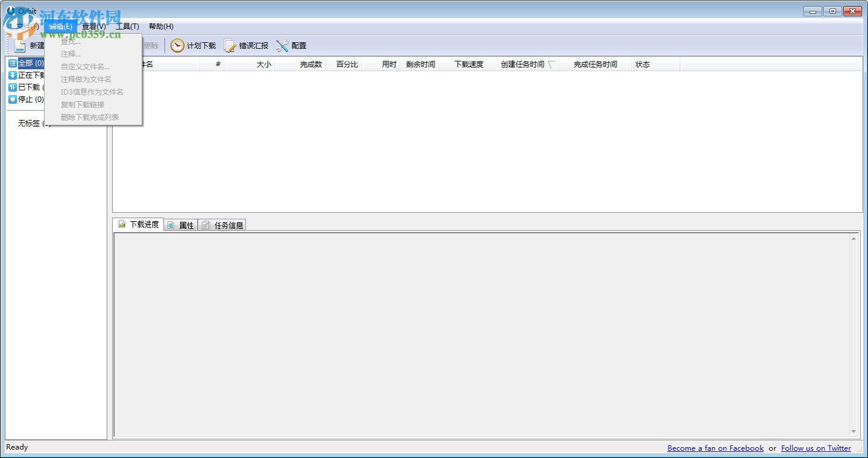Open the configuration (配置) wrench icon
Screen dimensions: 868x458
click(282, 45)
